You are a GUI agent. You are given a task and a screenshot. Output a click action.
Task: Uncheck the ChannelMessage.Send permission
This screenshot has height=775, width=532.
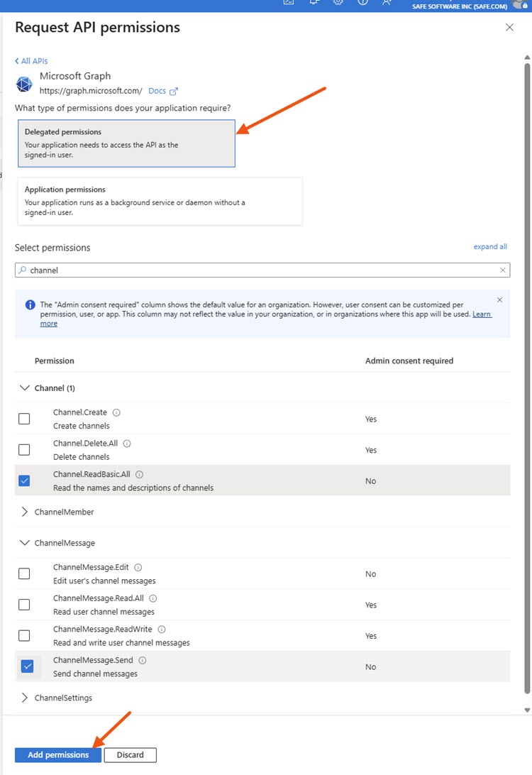click(27, 666)
